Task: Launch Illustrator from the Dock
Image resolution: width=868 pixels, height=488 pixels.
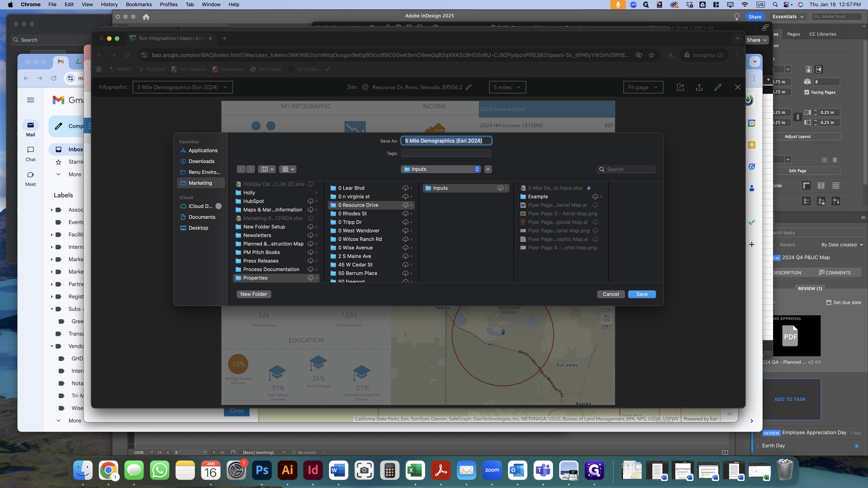Action: pos(287,470)
